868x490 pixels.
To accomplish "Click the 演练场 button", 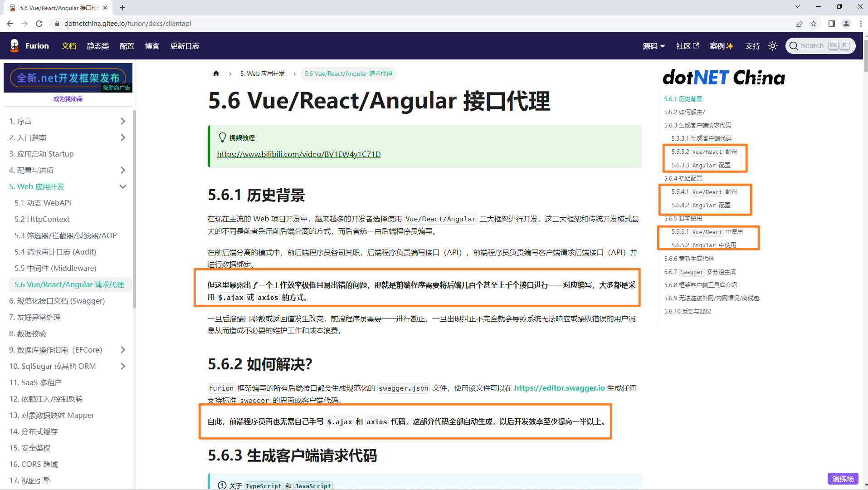I will tap(843, 479).
